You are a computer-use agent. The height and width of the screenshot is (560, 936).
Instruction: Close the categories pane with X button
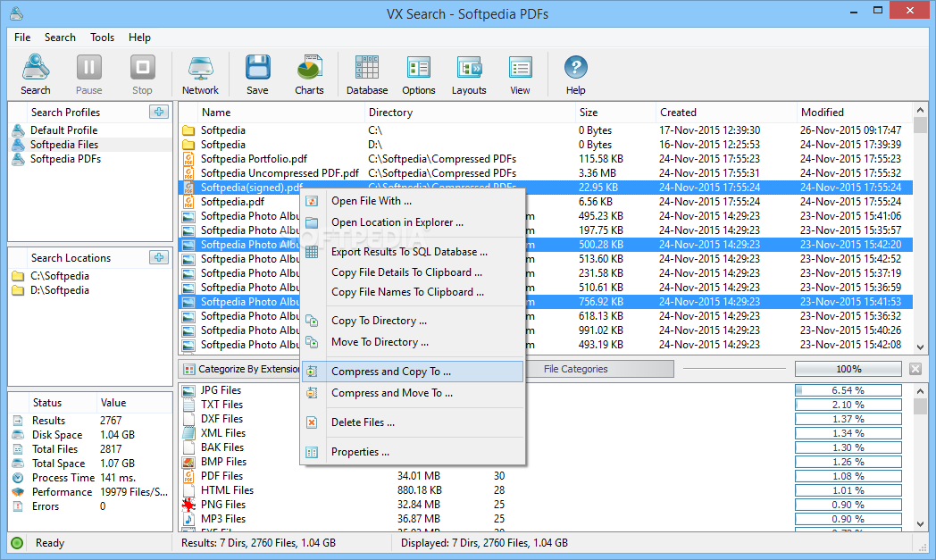915,369
